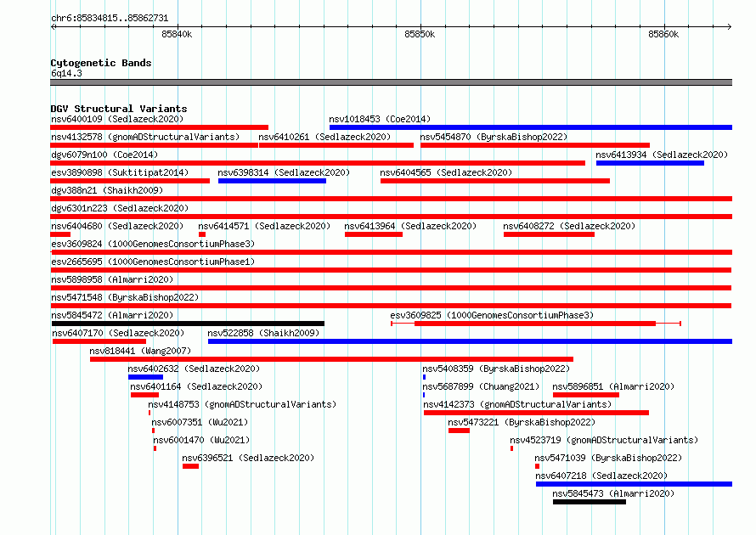Select the nsv6402632 (Sedlazeck2020) label

pos(194,369)
